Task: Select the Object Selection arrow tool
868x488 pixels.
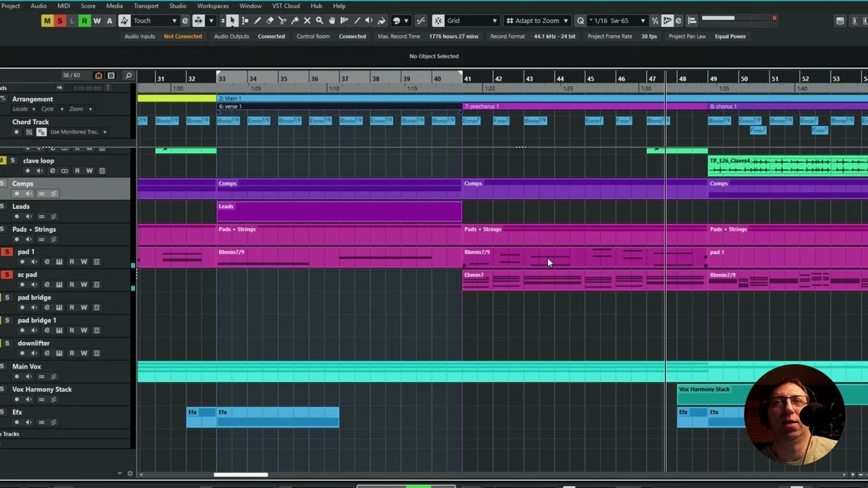Action: click(233, 20)
